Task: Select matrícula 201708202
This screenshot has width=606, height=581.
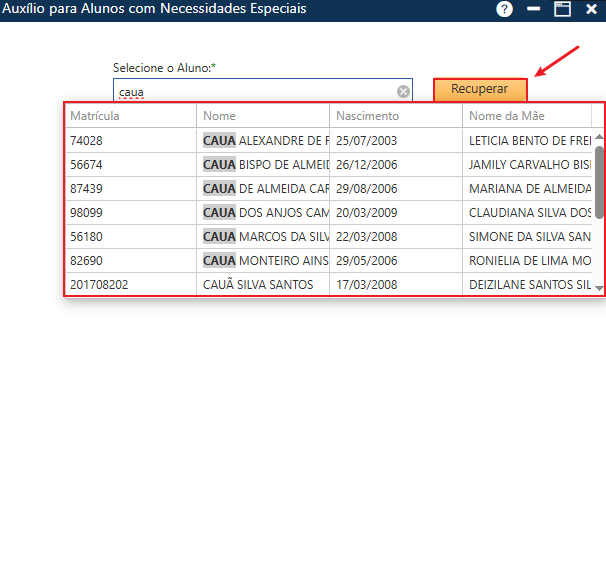Action: click(x=99, y=285)
